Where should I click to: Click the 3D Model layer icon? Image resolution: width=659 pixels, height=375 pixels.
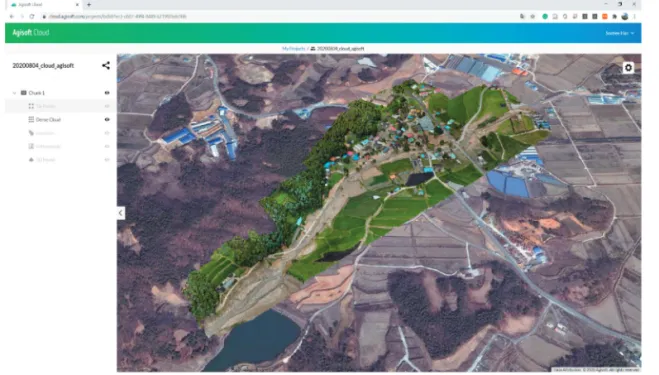[x=31, y=160]
